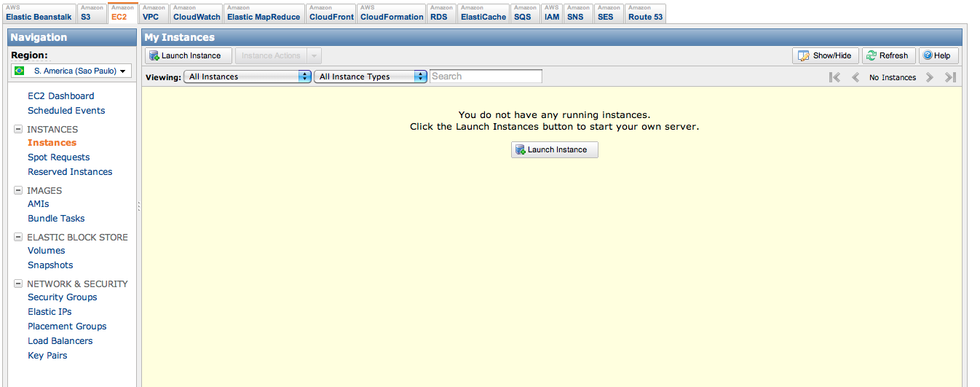Open Spot Requests page
This screenshot has width=980, height=387.
click(58, 157)
